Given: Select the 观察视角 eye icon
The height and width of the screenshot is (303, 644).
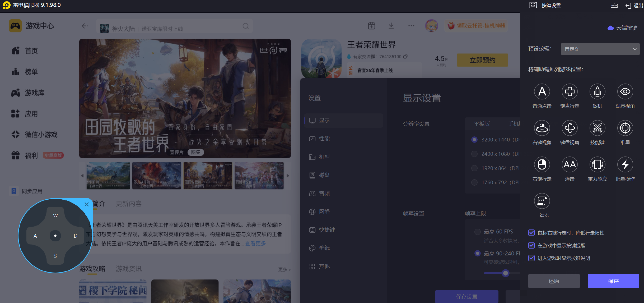Looking at the screenshot, I should [625, 92].
